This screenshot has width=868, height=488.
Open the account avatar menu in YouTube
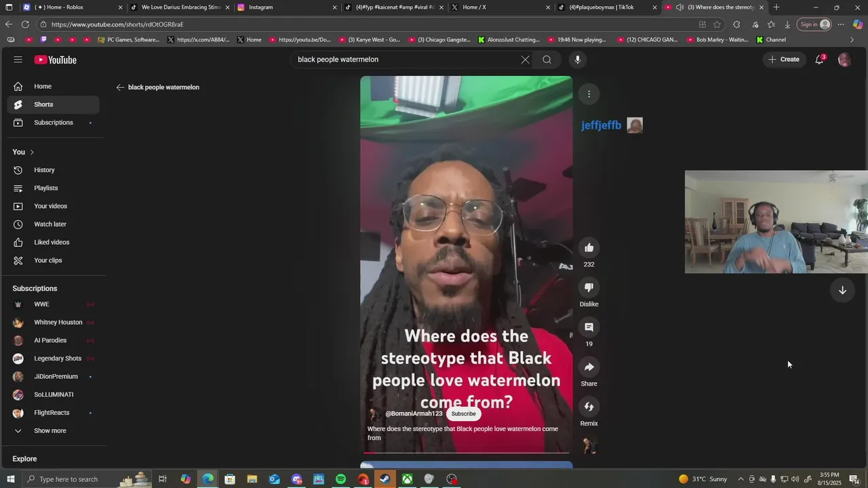click(x=844, y=60)
